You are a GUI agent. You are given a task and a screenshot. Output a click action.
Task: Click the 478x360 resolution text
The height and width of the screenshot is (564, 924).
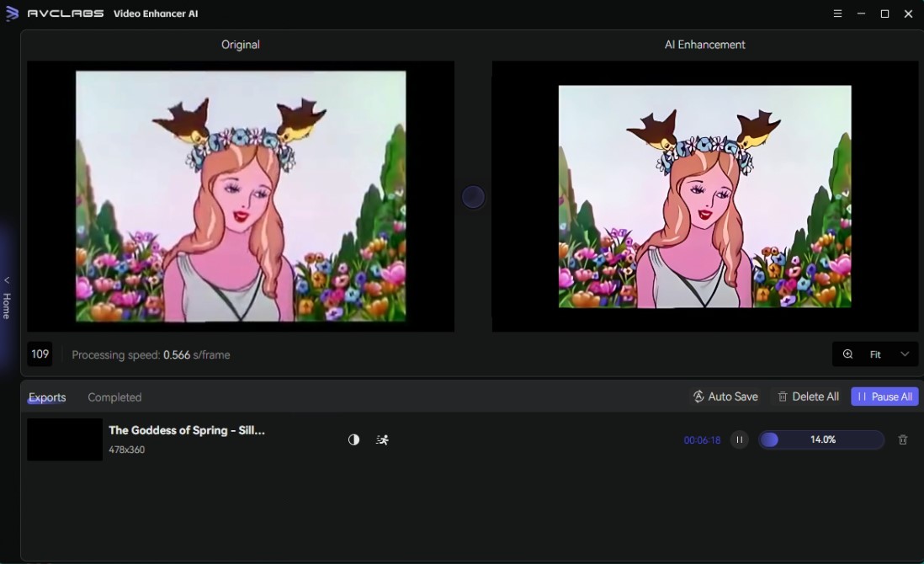pyautogui.click(x=127, y=450)
